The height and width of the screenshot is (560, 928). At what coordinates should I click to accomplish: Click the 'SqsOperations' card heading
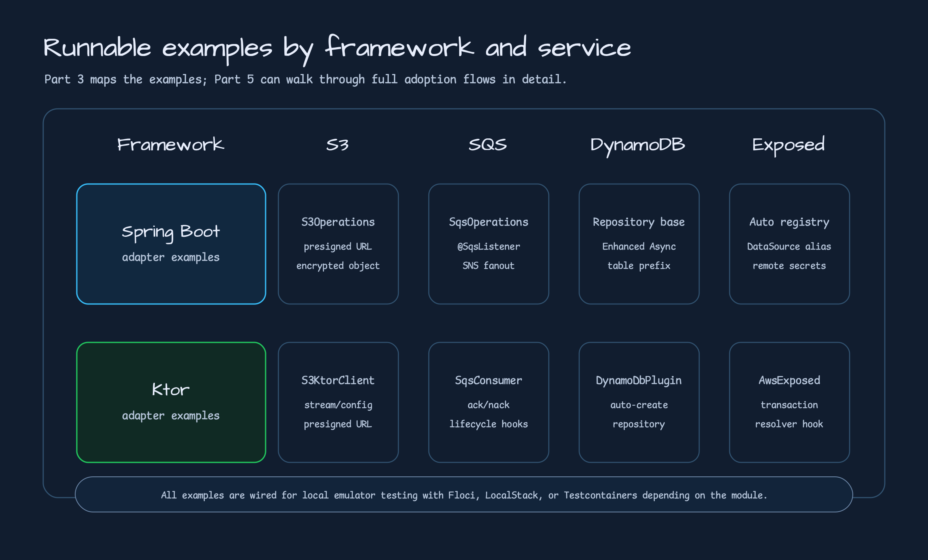(x=488, y=222)
